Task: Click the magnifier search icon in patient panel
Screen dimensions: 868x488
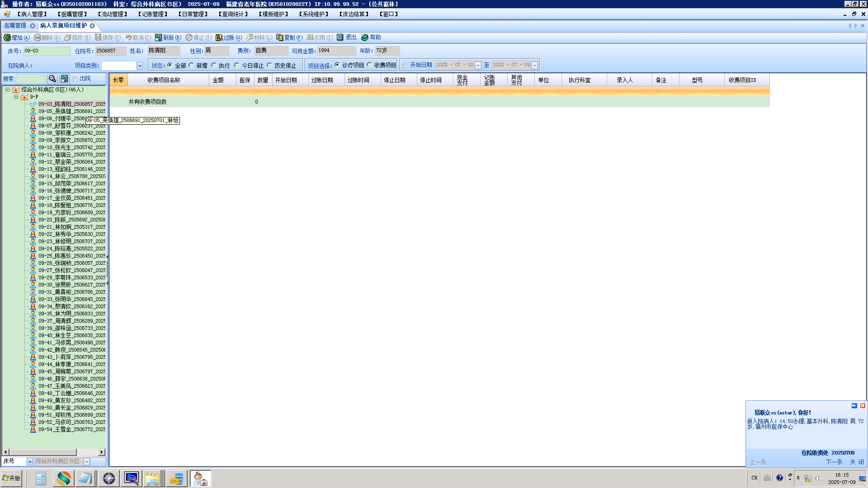Action: pos(52,79)
